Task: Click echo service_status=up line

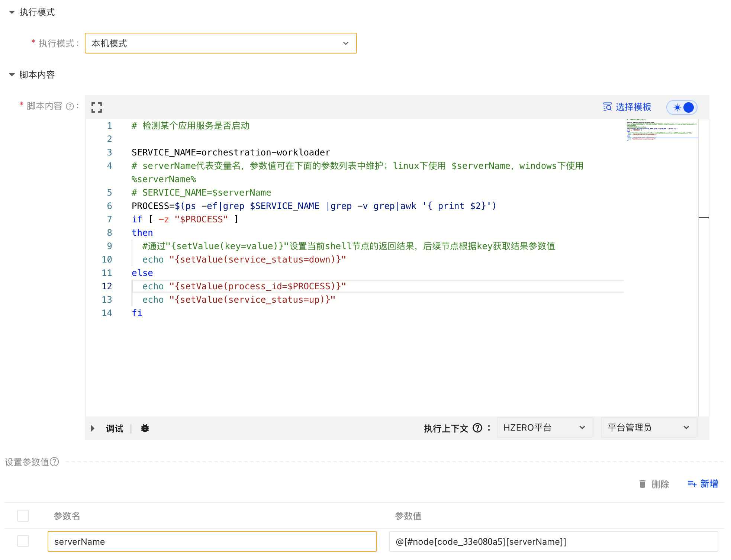Action: 239,300
